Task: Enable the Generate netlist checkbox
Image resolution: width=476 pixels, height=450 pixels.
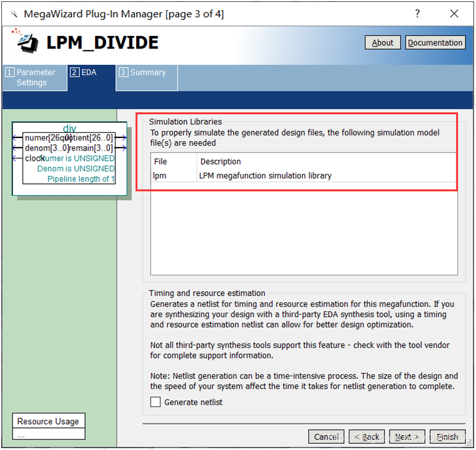Action: [x=156, y=401]
